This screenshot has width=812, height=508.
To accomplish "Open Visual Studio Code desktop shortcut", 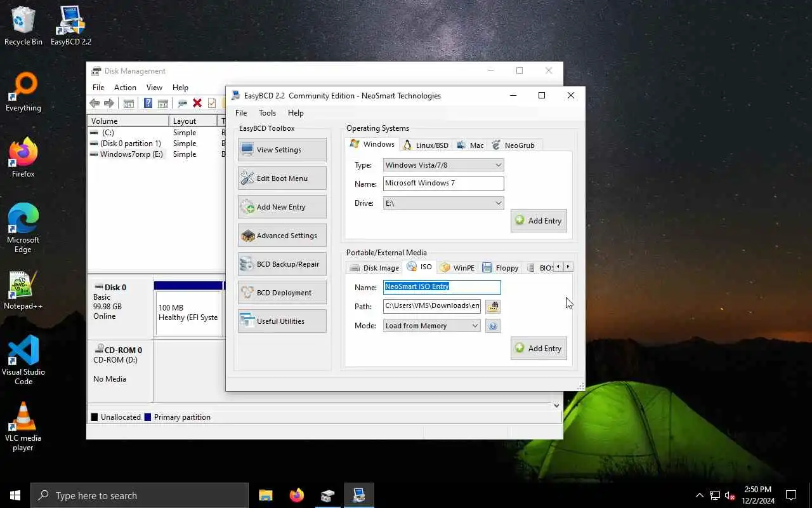I will pyautogui.click(x=23, y=361).
